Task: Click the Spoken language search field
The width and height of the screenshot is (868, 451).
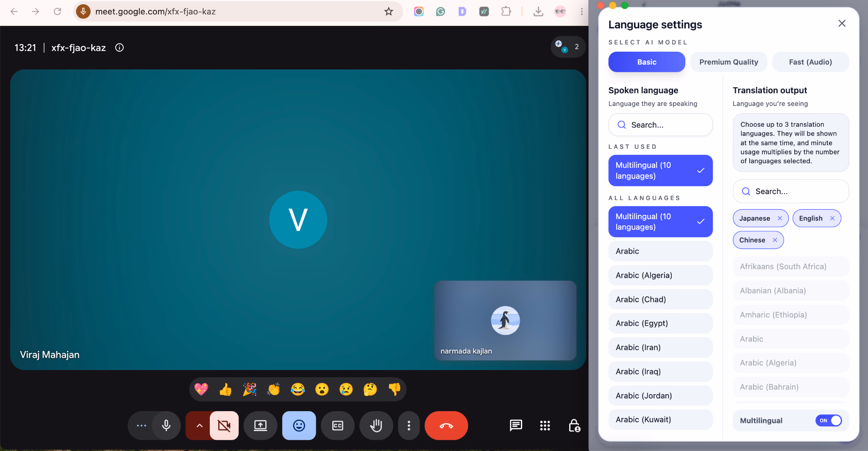Action: (x=660, y=125)
